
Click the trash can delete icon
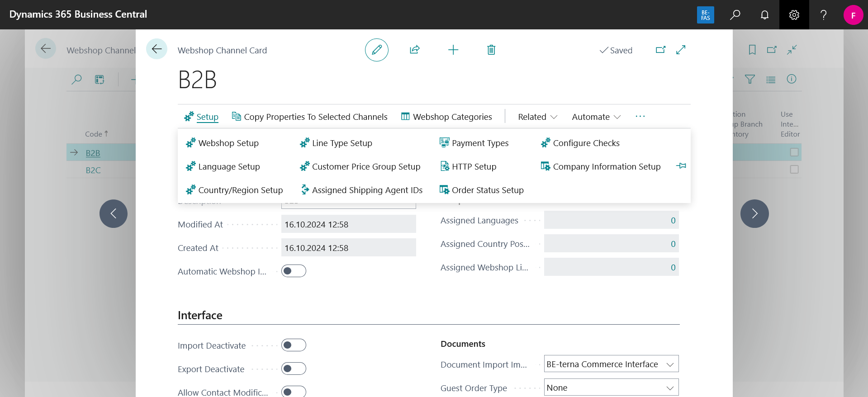[x=491, y=50]
